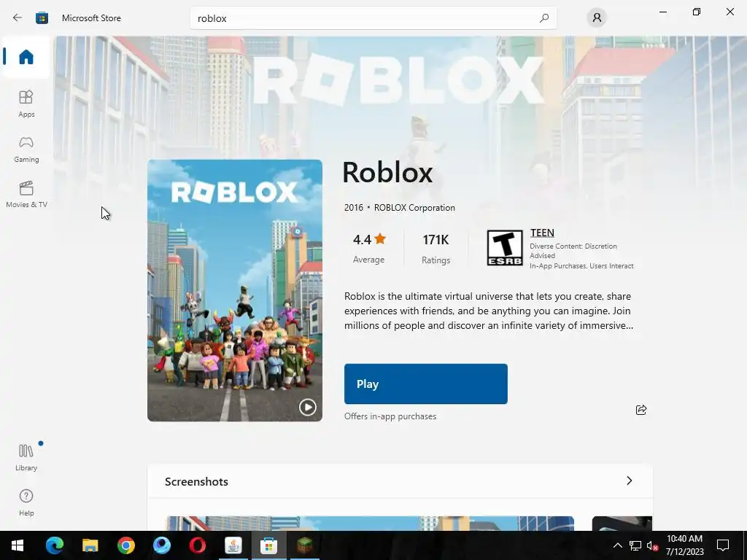Open the Home tab in sidebar
This screenshot has width=747, height=560.
[x=26, y=57]
